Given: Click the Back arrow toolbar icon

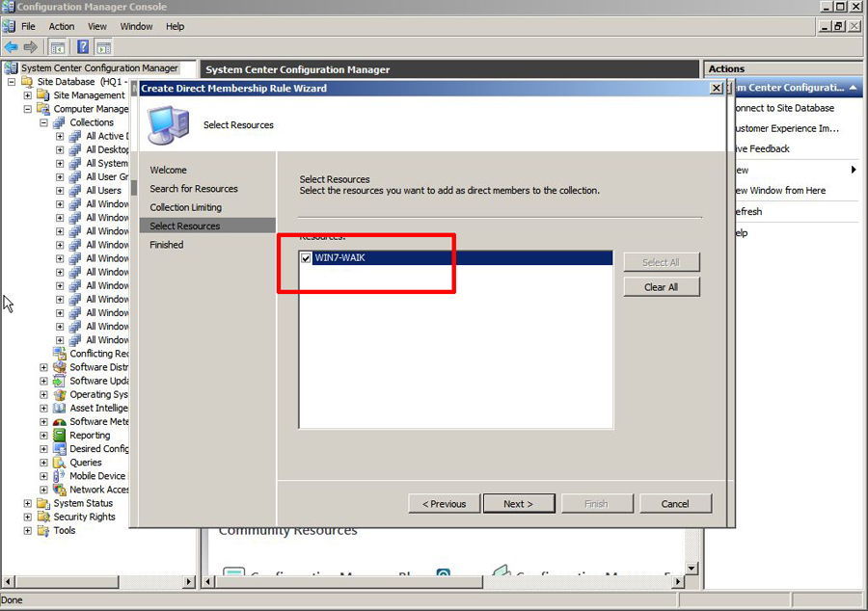Looking at the screenshot, I should tap(11, 47).
